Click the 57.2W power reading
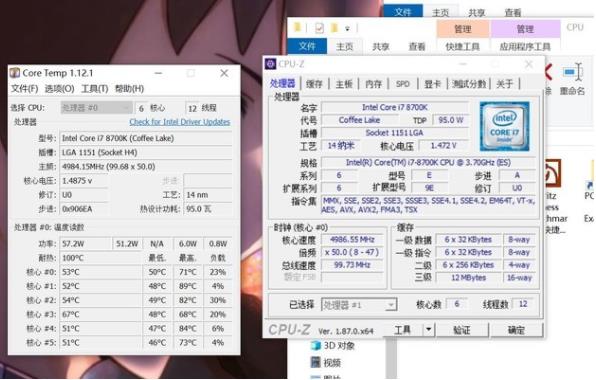The image size is (596, 380). pyautogui.click(x=85, y=244)
